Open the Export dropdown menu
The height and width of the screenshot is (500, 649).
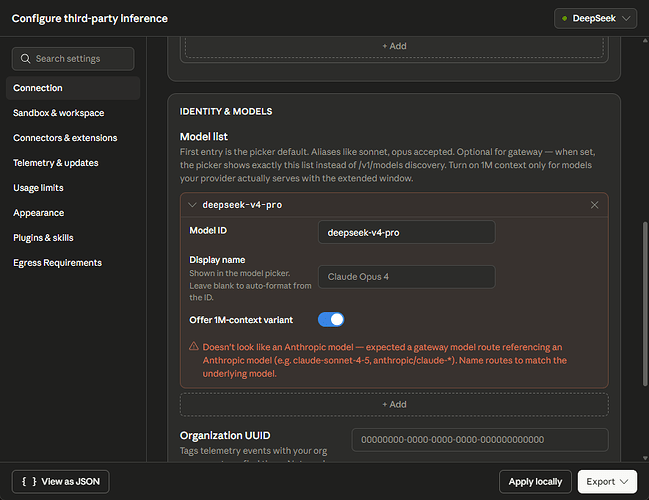(607, 481)
